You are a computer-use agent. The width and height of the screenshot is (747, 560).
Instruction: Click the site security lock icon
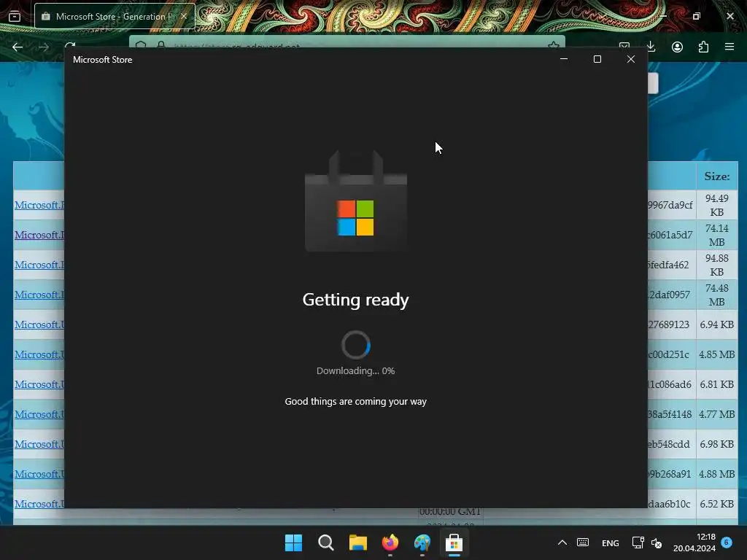[161, 44]
